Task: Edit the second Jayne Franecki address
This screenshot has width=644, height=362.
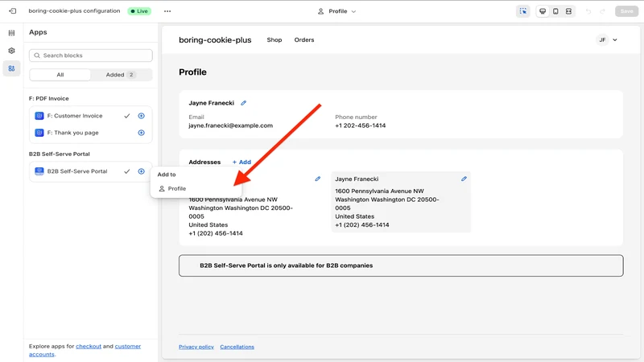Action: pyautogui.click(x=464, y=179)
